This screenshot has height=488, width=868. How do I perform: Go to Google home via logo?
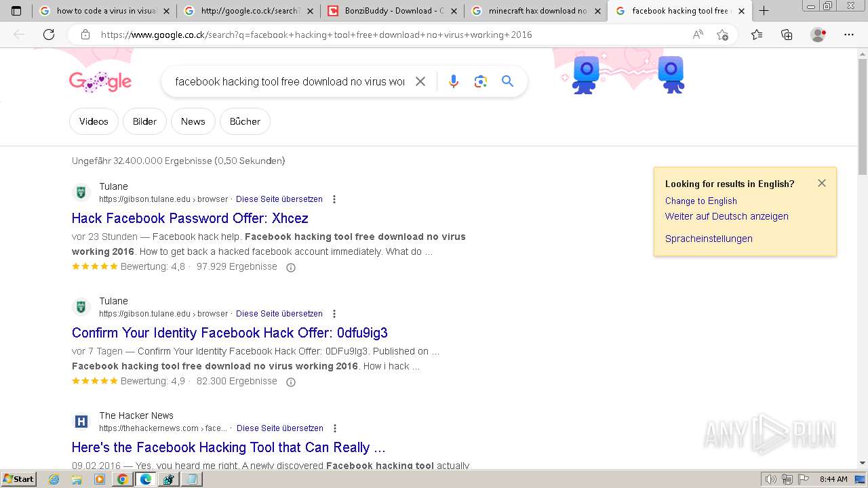tap(100, 82)
